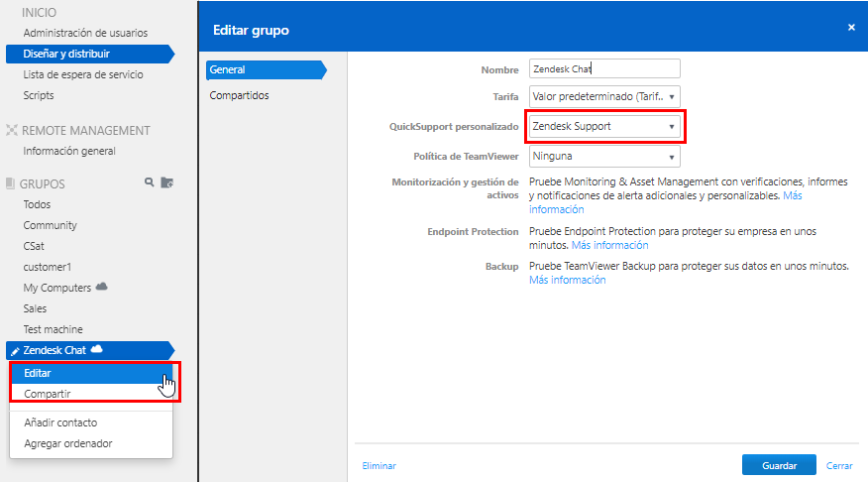Open the Tarifa dropdown
This screenshot has height=482, width=868.
point(604,96)
